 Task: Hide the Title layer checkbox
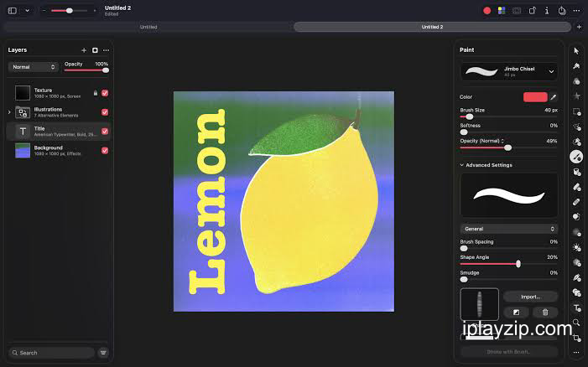click(105, 132)
